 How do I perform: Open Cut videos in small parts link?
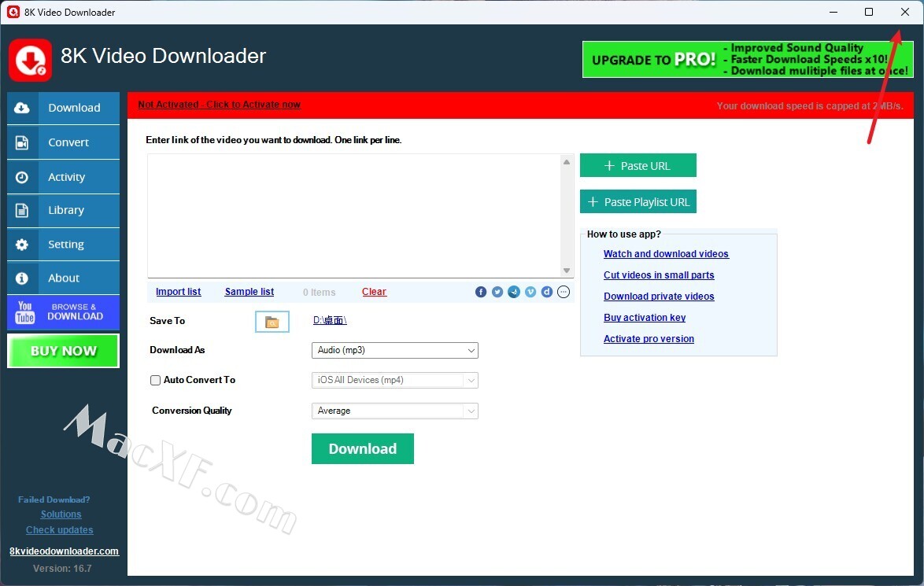(x=659, y=275)
